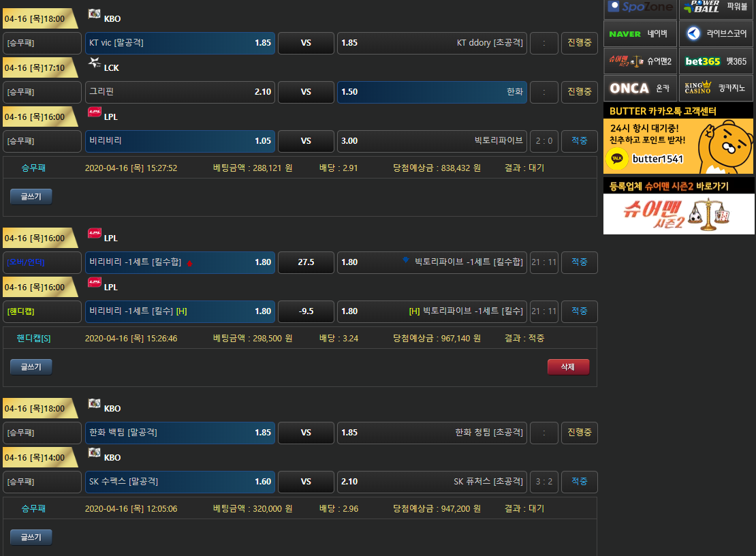This screenshot has height=556, width=756.
Task: Open the Powerball 파워볼 link
Action: point(716,7)
